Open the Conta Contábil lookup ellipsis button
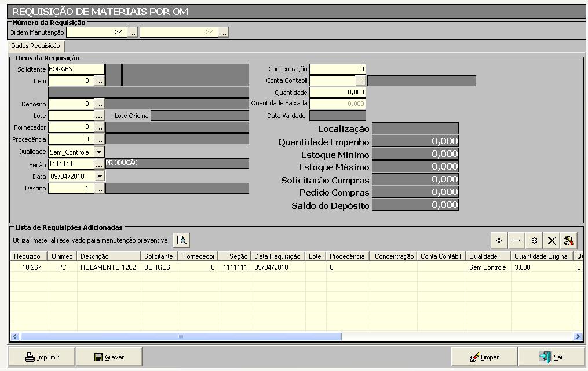Viewport: 588px width, 371px height. point(360,81)
